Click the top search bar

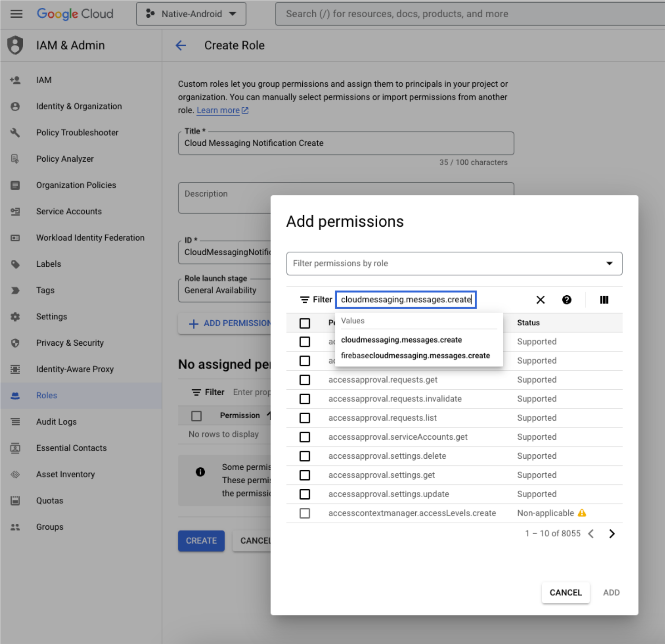pos(431,13)
